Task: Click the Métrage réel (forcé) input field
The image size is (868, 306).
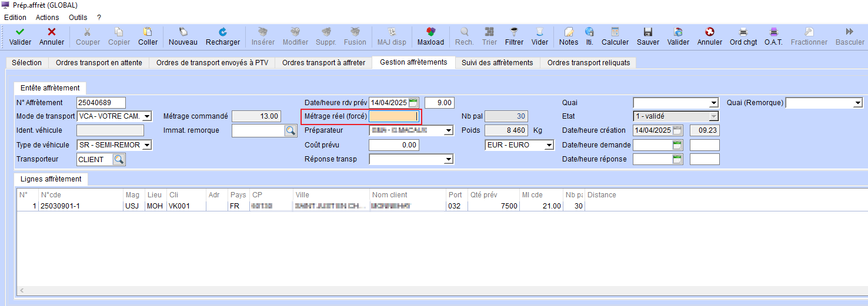Action: pos(393,116)
